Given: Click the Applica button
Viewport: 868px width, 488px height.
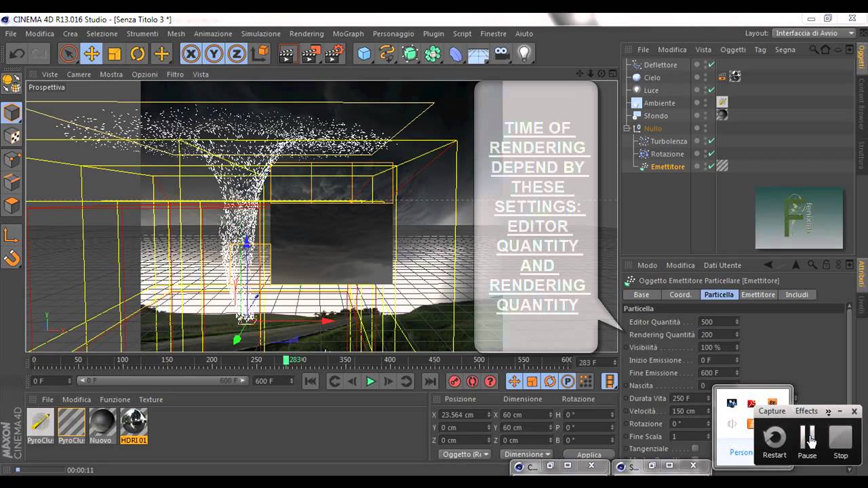Looking at the screenshot, I should [589, 455].
